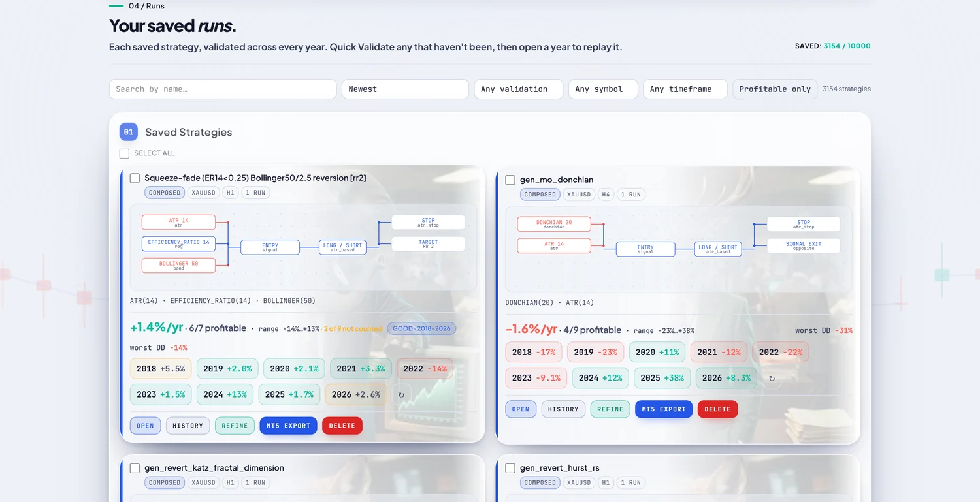Open year 2024 +12% chip
Image resolution: width=980 pixels, height=502 pixels.
[x=600, y=378]
